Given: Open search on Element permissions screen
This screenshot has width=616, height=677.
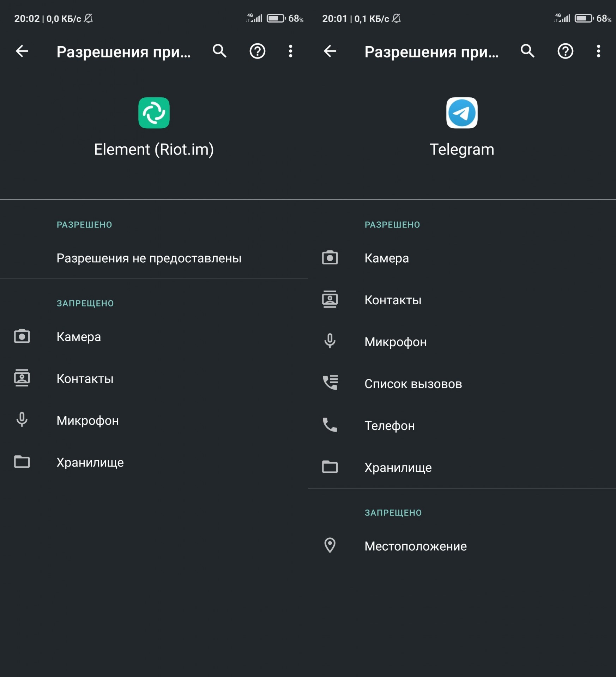Looking at the screenshot, I should (x=219, y=51).
